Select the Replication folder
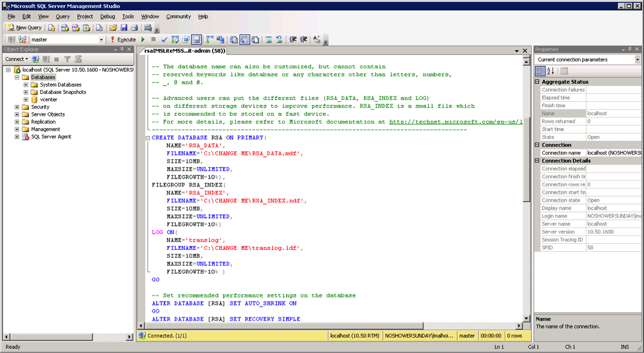The image size is (644, 353). pos(43,122)
